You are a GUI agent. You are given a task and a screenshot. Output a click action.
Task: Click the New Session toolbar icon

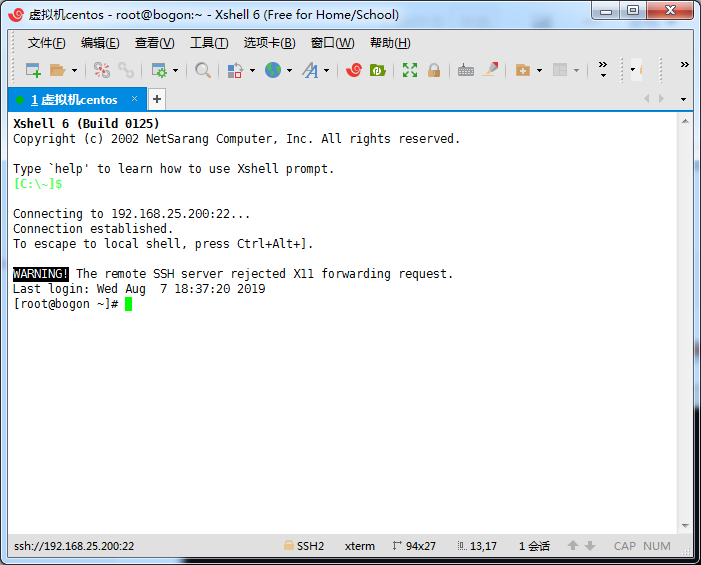pyautogui.click(x=33, y=70)
